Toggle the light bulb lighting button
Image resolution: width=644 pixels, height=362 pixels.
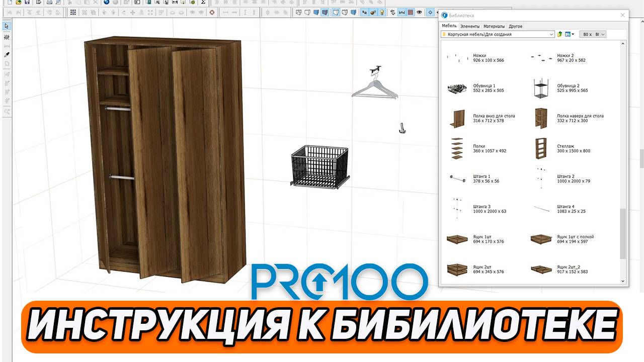(x=382, y=13)
